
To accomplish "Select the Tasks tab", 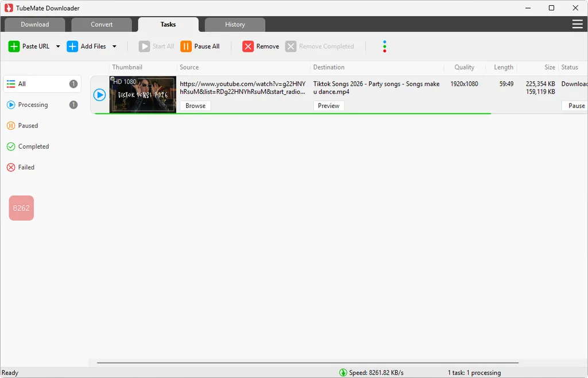I will point(168,24).
